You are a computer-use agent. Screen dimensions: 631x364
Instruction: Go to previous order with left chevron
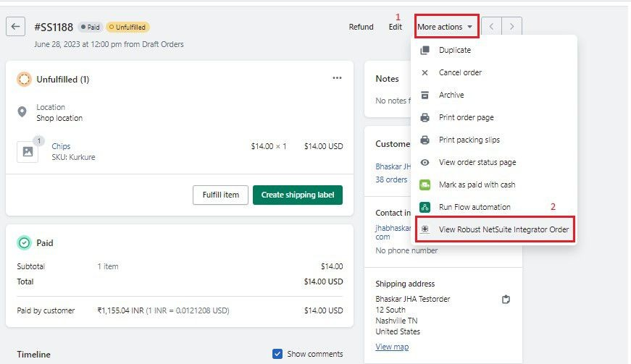(491, 27)
